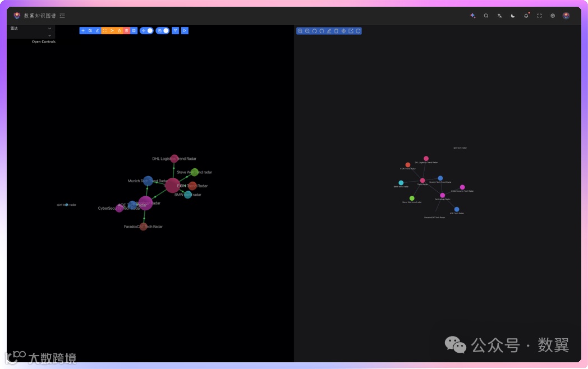Screen dimensions: 588x369
Task: Select the blue AOE Tech Radar node in right graph
Action: (456, 209)
